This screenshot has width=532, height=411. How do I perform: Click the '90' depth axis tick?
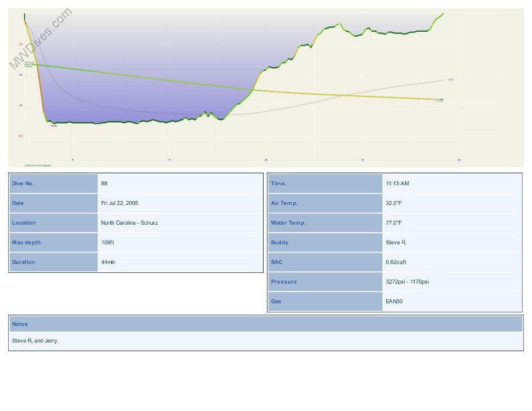point(21,106)
